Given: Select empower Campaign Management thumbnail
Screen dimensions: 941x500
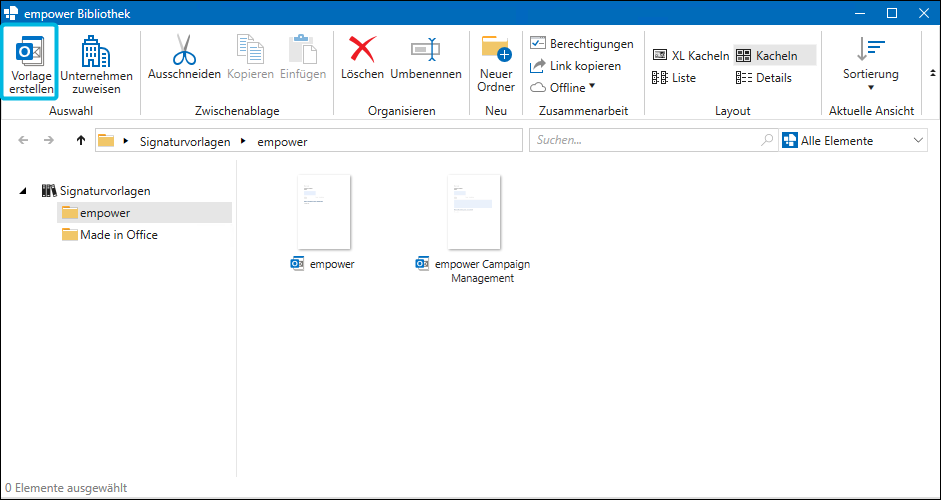Looking at the screenshot, I should coord(474,212).
